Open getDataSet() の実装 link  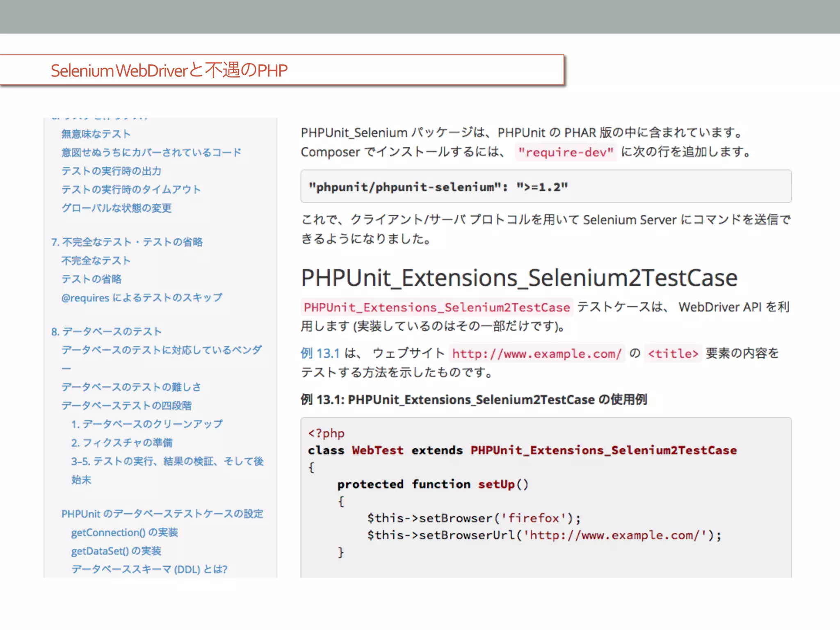pyautogui.click(x=116, y=551)
